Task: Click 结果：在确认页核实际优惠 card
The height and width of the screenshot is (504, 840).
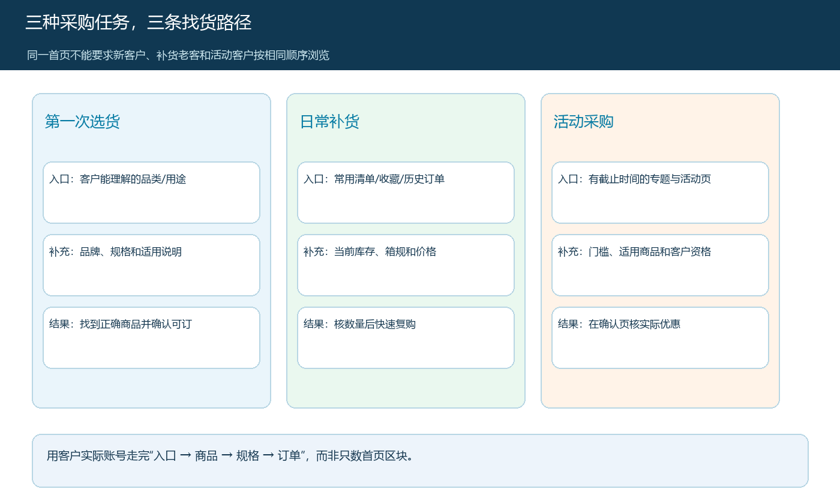Action: tap(660, 338)
